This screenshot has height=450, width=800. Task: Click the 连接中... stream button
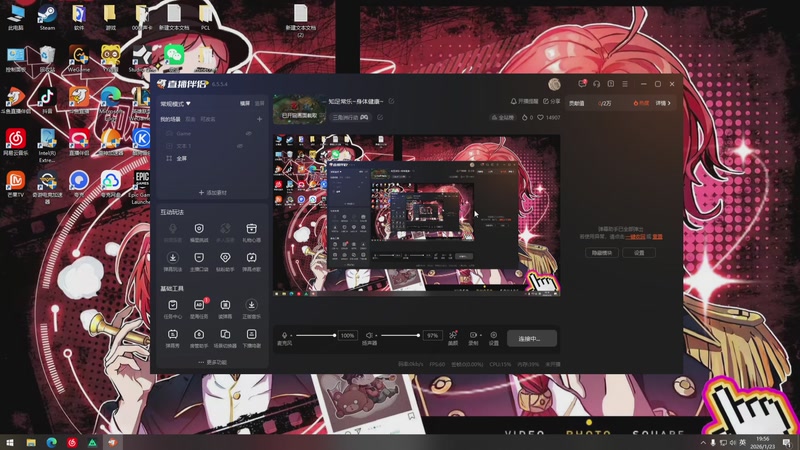point(532,338)
